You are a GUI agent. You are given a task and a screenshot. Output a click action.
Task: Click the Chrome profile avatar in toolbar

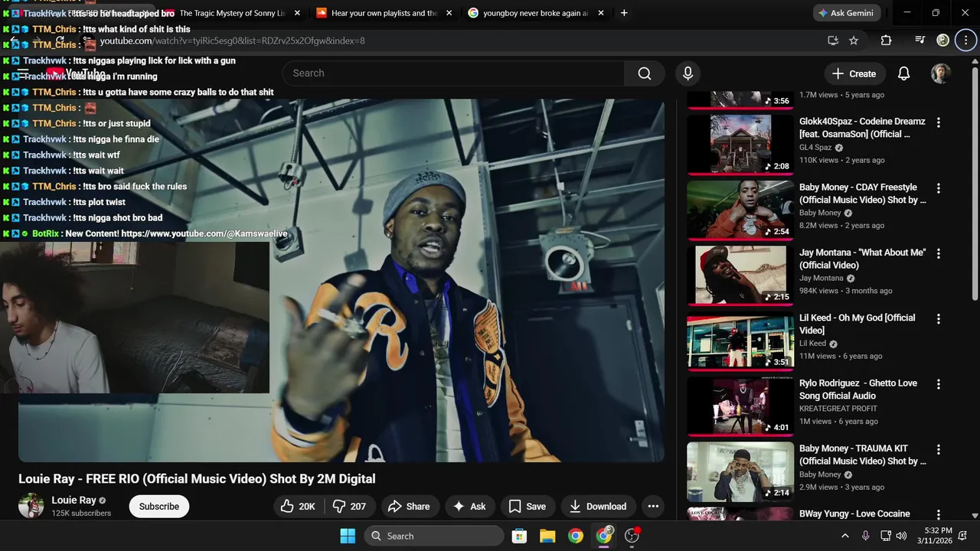pyautogui.click(x=943, y=41)
